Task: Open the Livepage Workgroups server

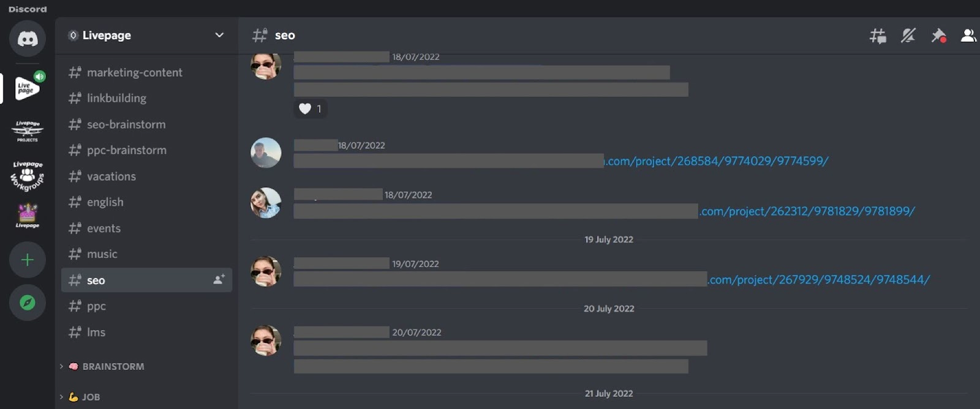Action: coord(27,176)
